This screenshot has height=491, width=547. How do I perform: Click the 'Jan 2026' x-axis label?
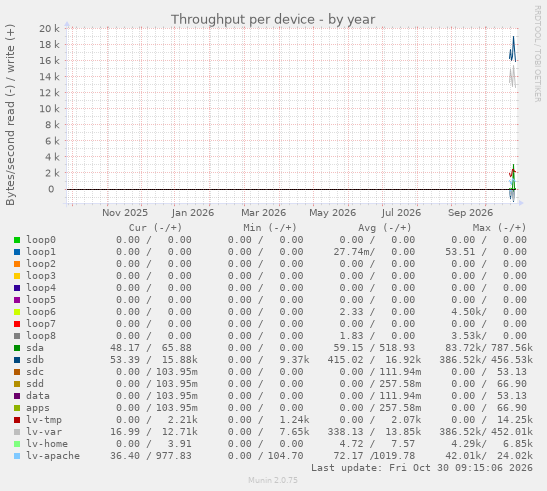[193, 213]
